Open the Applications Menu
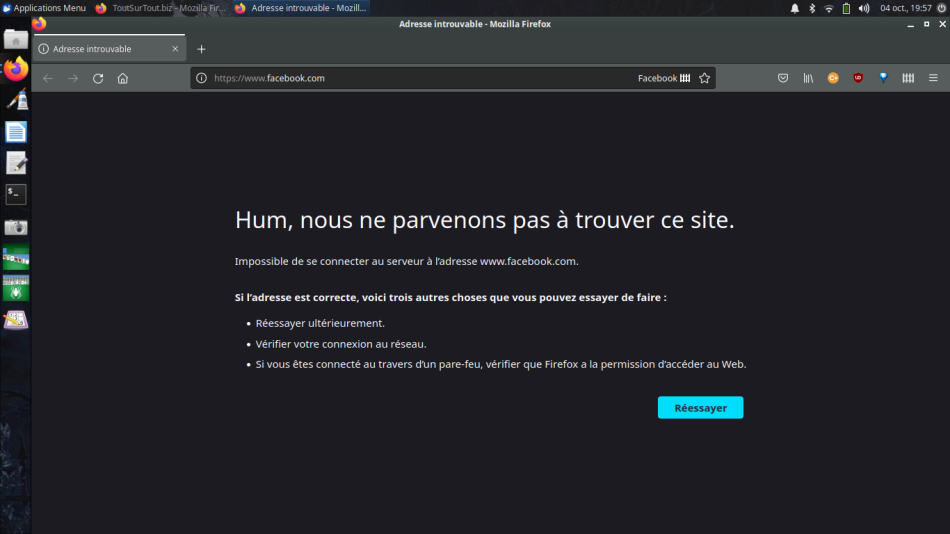Image resolution: width=950 pixels, height=534 pixels. [x=44, y=8]
